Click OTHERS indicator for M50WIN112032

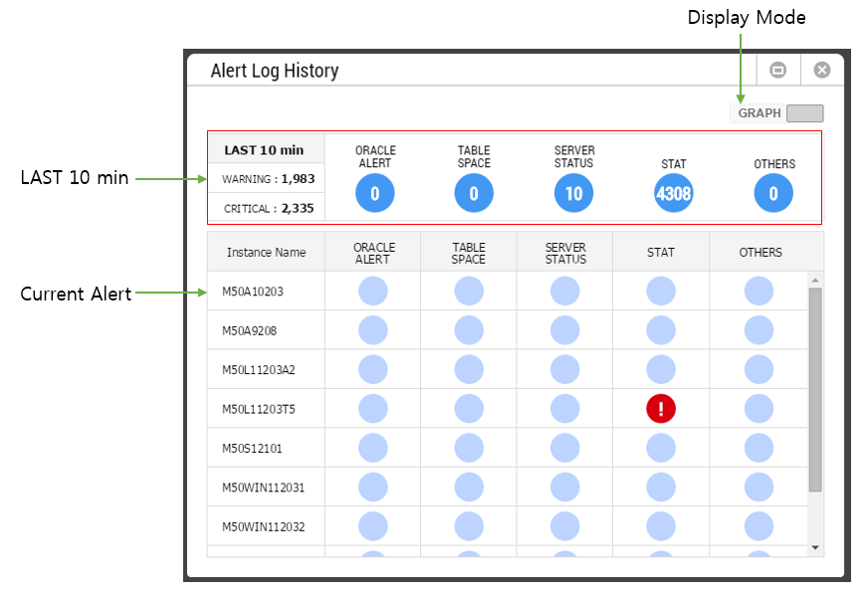coord(759,526)
